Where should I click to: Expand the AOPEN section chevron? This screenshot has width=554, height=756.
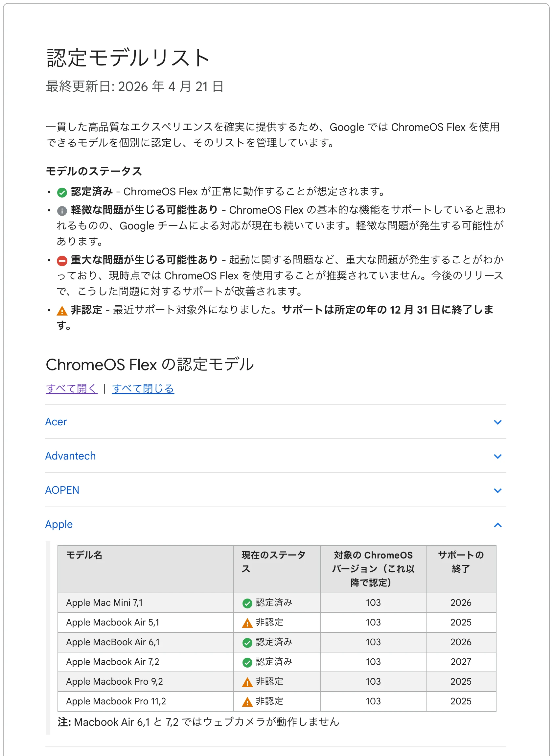498,491
